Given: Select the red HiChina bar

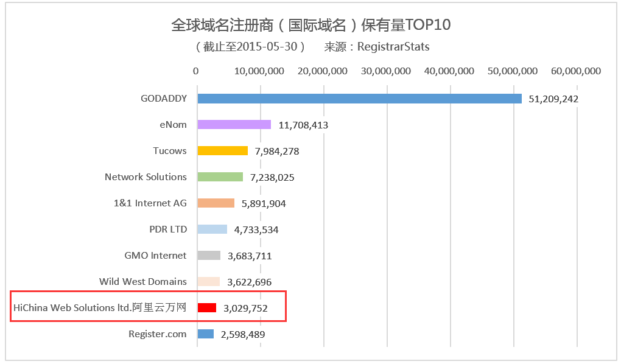Looking at the screenshot, I should pyautogui.click(x=207, y=308).
